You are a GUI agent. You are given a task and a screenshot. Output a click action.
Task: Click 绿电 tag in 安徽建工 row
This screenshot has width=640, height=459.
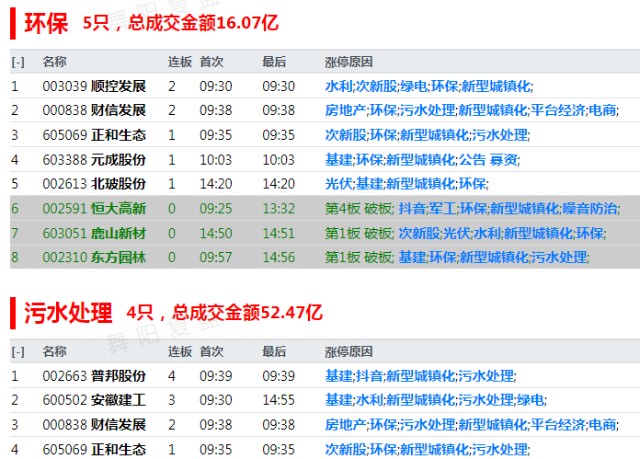[x=530, y=400]
